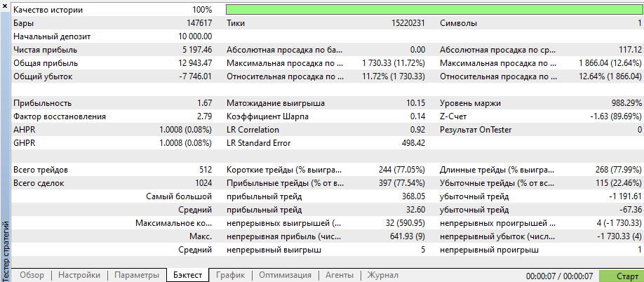Click the green Старт button
Image resolution: width=644 pixels, height=282 pixels.
(x=622, y=276)
